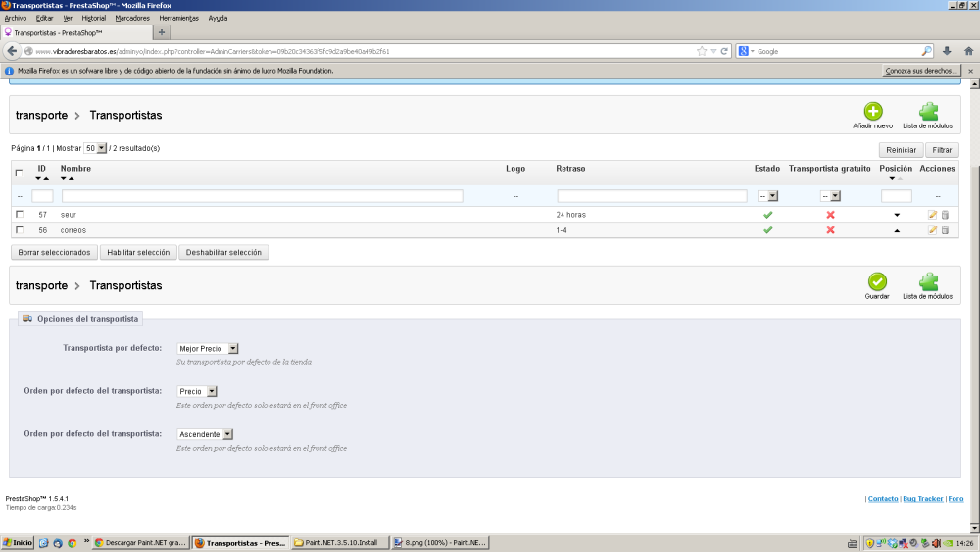Click the green Añadir nuevo plus icon

[873, 111]
